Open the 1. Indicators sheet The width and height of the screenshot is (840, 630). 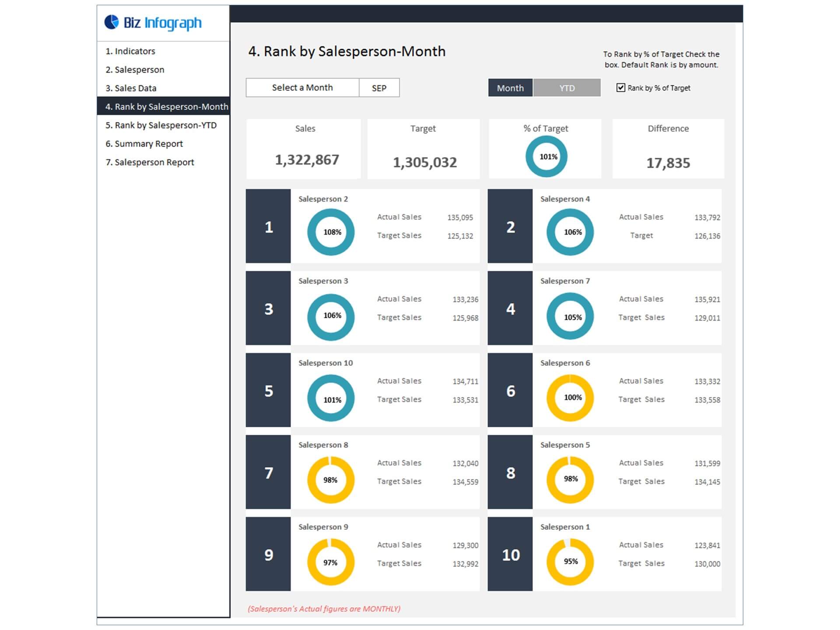(130, 51)
